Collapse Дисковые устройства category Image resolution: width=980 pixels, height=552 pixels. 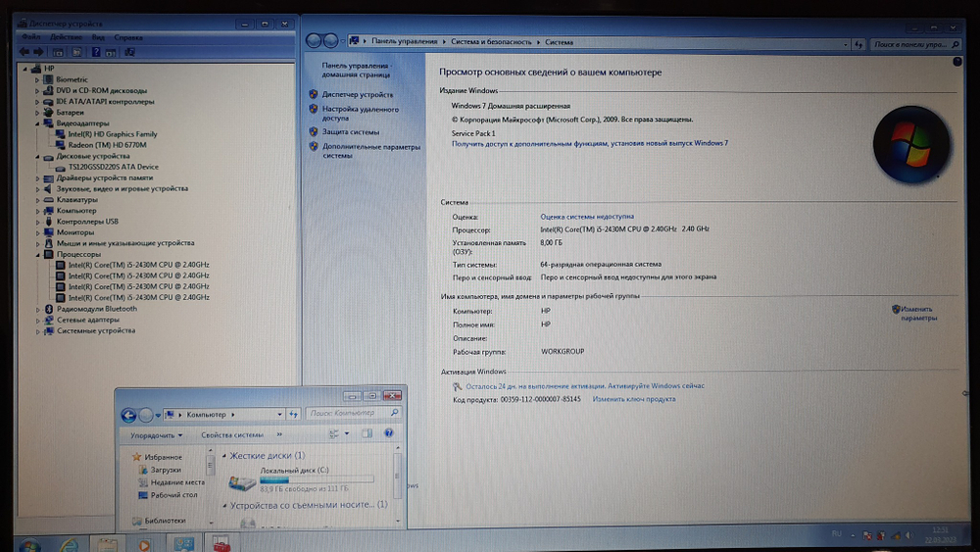pos(37,156)
